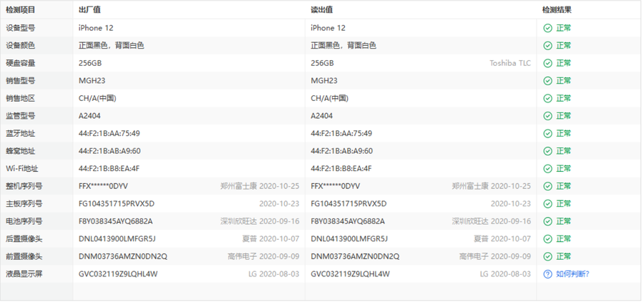The image size is (644, 305).
Task: Click the 正常 text in 设备型号 row
Action: click(x=564, y=28)
